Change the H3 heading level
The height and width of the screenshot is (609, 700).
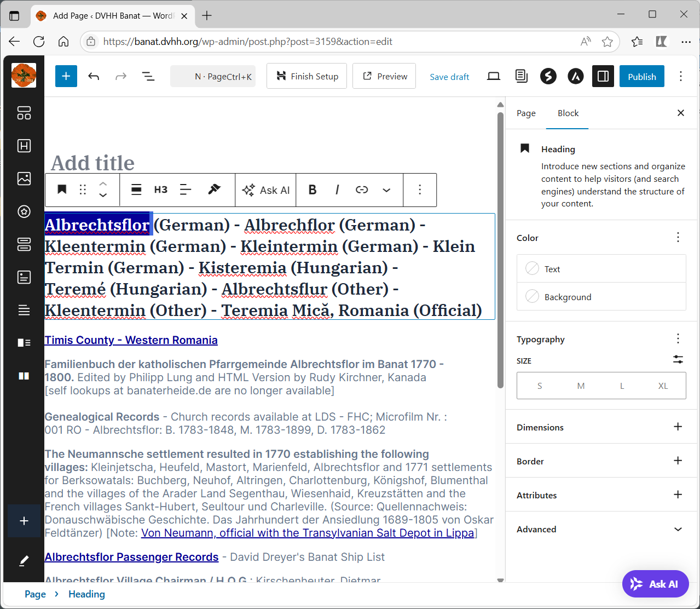pos(161,189)
